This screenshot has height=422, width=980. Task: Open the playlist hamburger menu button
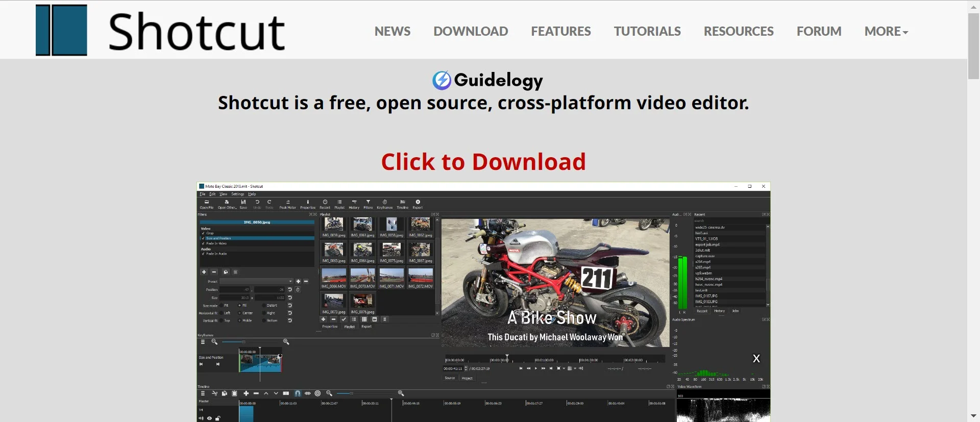click(384, 319)
